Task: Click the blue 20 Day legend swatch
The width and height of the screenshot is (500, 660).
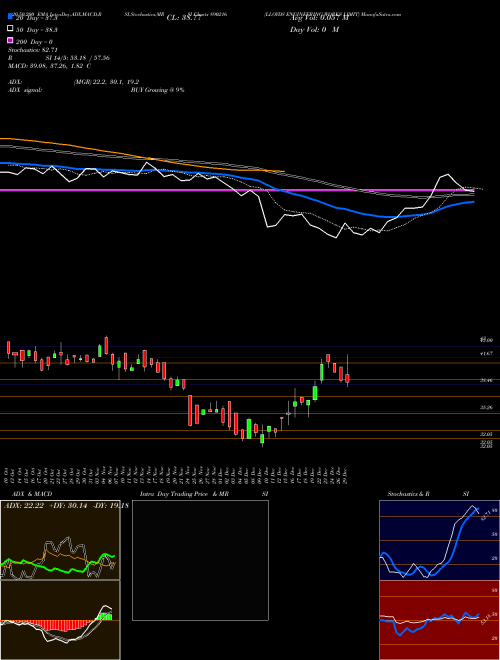Action: (10, 17)
